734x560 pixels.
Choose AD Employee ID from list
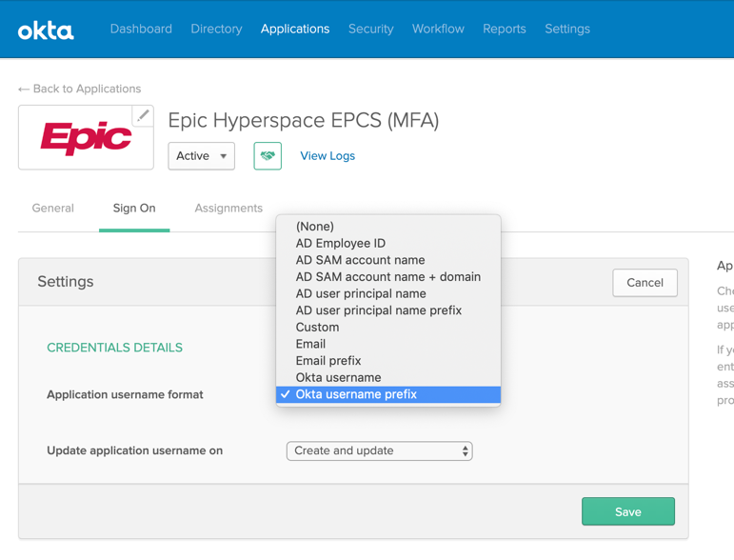[340, 244]
